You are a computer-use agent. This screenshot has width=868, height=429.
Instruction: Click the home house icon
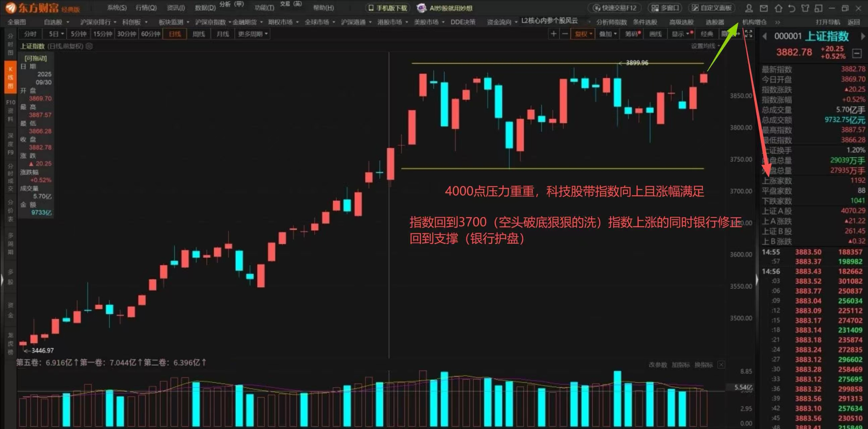coord(778,8)
